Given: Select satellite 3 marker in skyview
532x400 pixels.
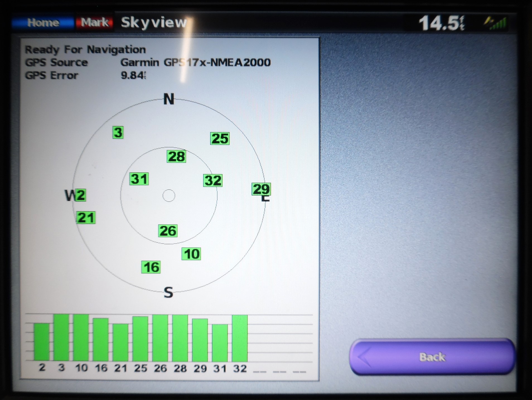Looking at the screenshot, I should tap(118, 132).
